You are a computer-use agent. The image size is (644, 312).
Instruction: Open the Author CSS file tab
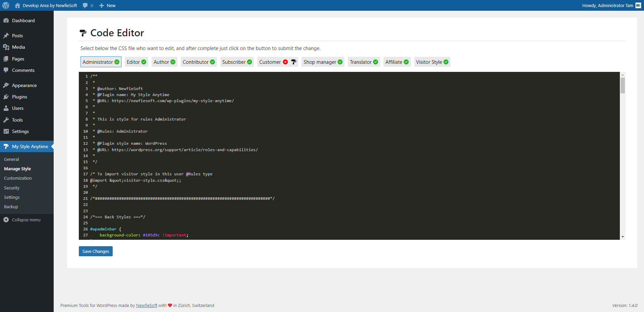point(164,62)
